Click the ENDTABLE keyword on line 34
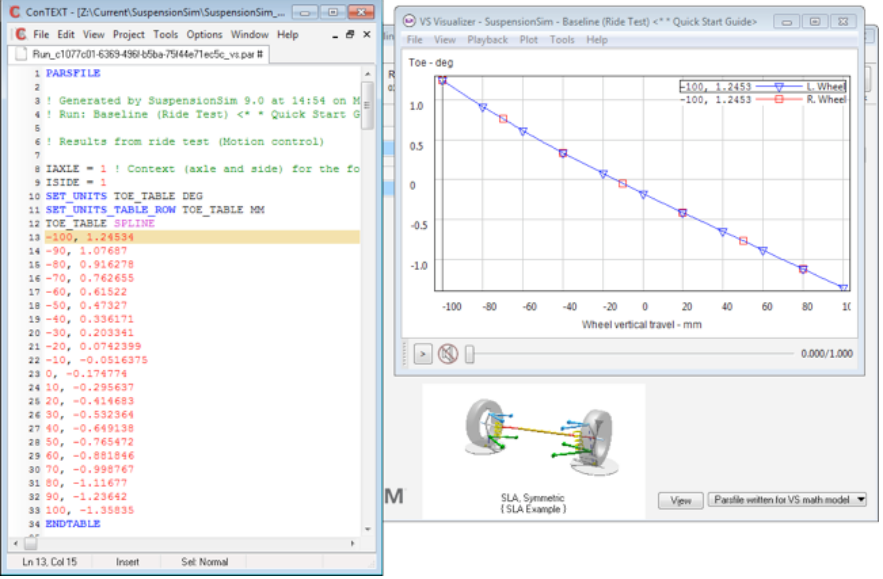Screen dimensions: 883x579 tap(73, 524)
